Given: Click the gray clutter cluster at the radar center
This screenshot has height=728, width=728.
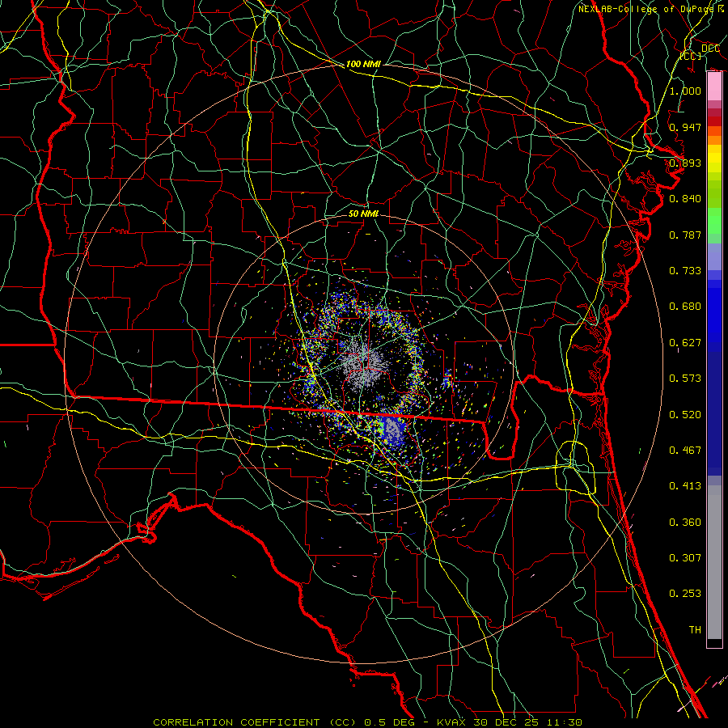Looking at the screenshot, I should tap(365, 365).
